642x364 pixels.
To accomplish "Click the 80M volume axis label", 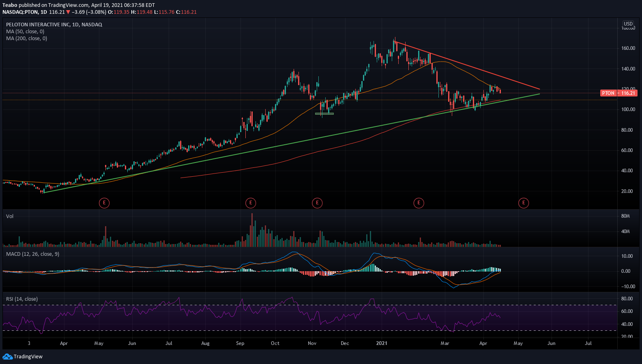I will point(625,216).
